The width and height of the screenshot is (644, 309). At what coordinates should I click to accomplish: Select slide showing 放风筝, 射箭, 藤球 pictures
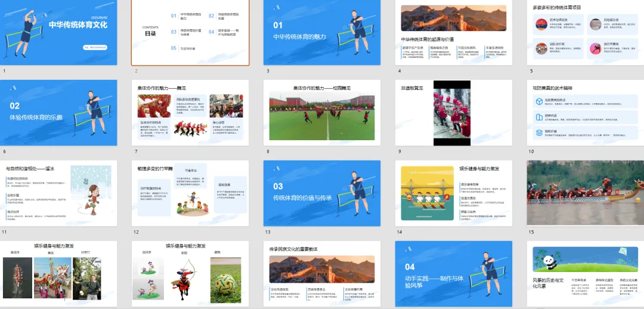pos(190,274)
